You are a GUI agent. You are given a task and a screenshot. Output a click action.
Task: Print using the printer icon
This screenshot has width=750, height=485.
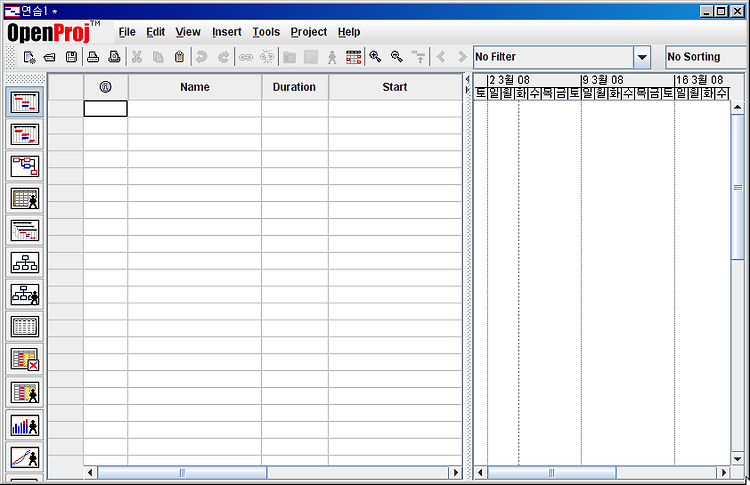coord(93,57)
